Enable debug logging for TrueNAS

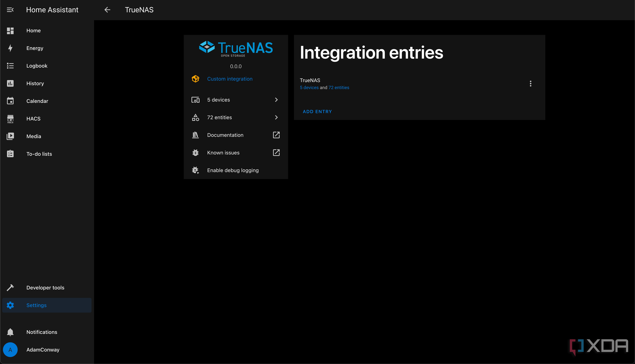click(x=236, y=170)
